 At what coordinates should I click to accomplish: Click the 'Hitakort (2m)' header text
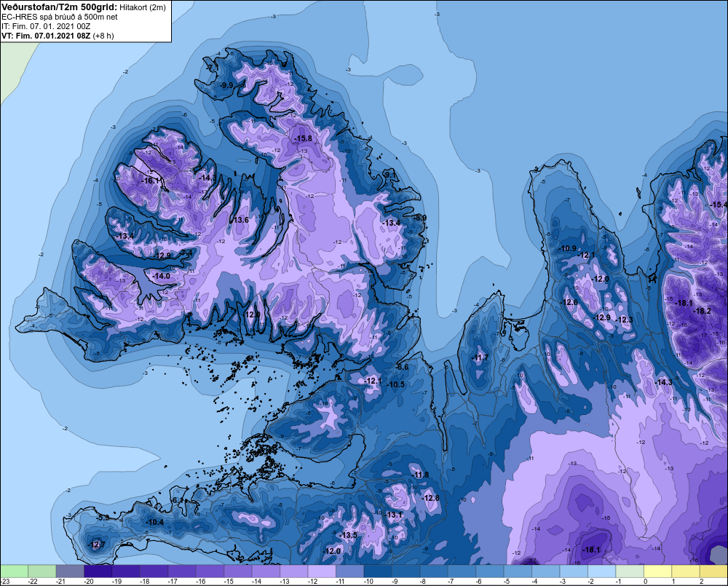coord(143,7)
